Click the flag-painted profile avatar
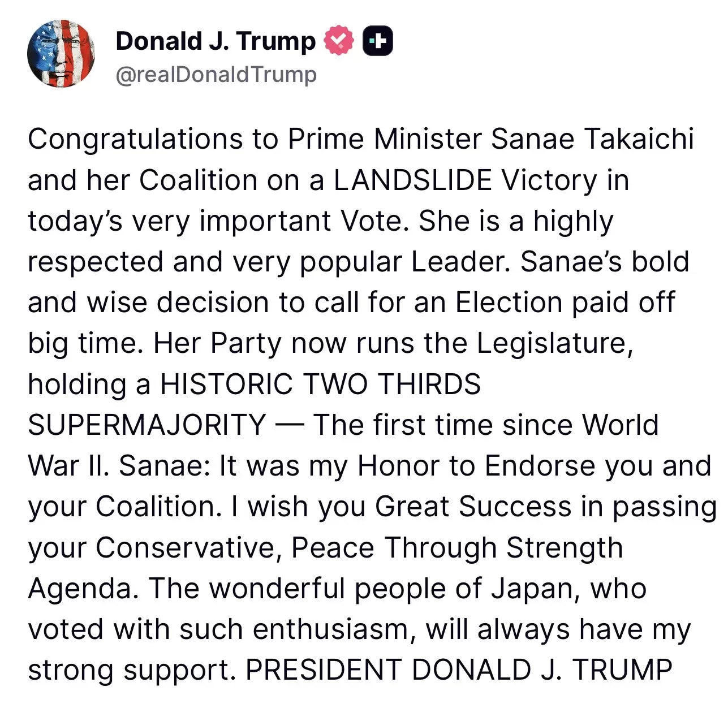Viewport: 728px width, 704px height. tap(61, 54)
